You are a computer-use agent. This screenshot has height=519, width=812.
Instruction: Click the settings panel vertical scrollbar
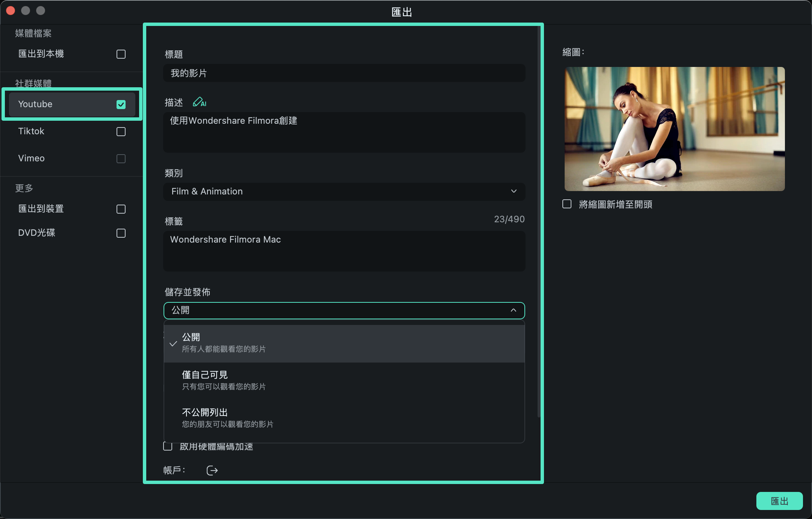pos(539,222)
